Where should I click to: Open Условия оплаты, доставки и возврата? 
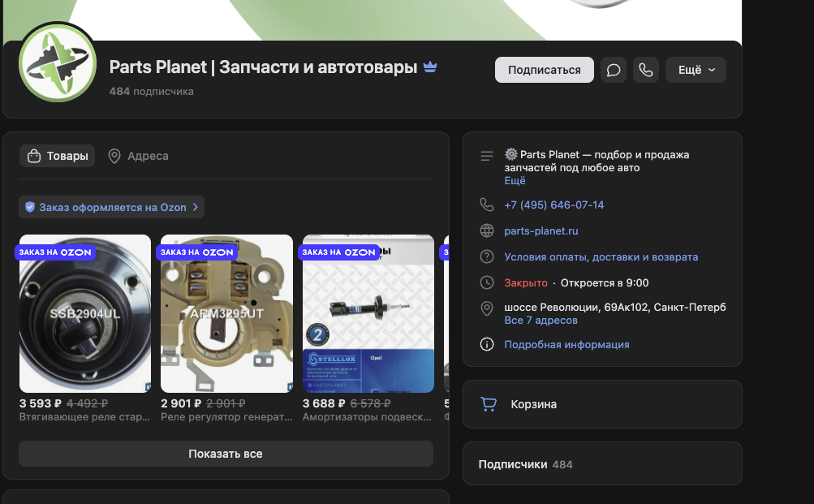(x=601, y=256)
